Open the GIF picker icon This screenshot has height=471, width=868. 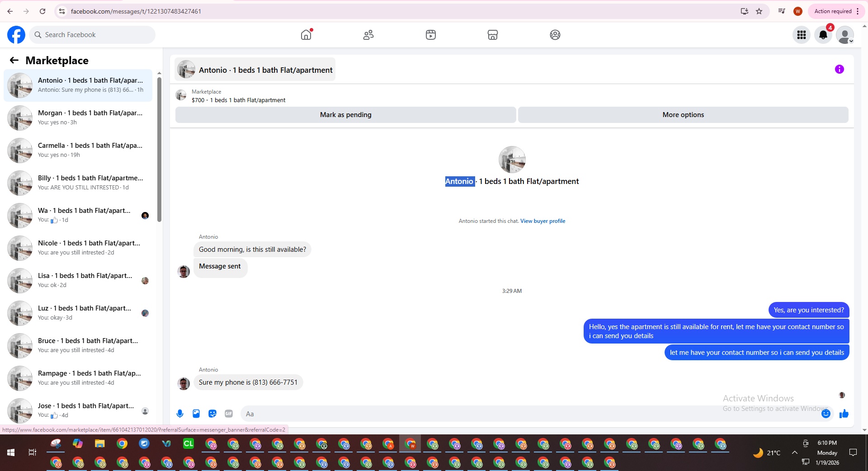pyautogui.click(x=229, y=414)
